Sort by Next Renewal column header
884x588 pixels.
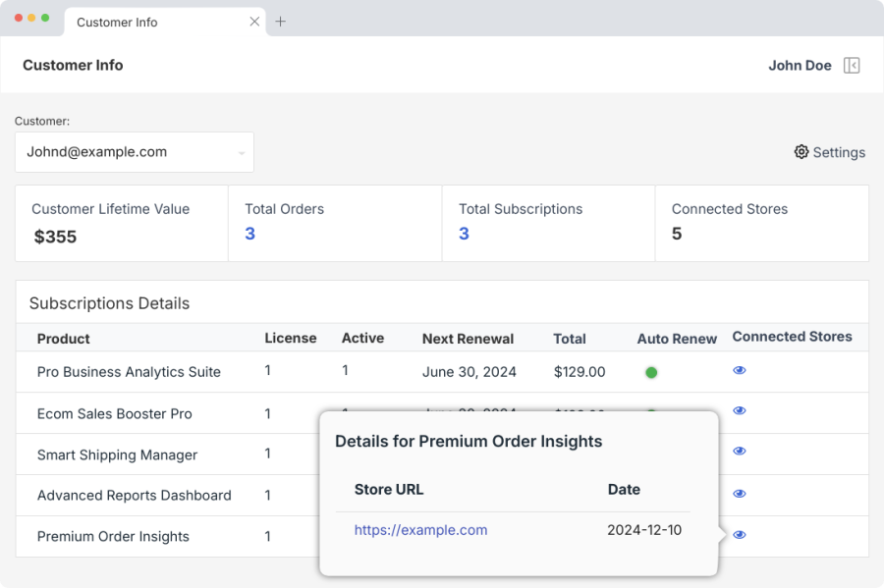[x=468, y=339]
